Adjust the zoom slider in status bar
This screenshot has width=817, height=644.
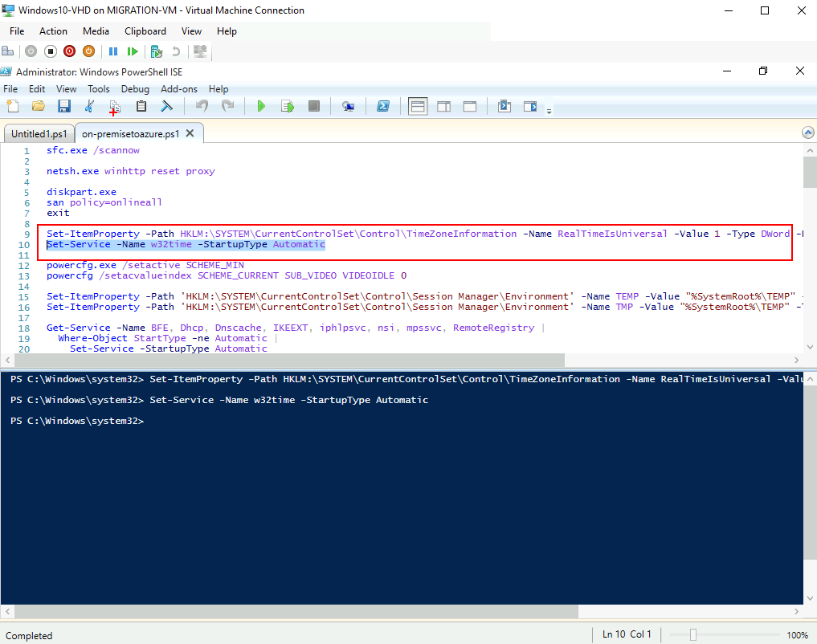(x=693, y=634)
